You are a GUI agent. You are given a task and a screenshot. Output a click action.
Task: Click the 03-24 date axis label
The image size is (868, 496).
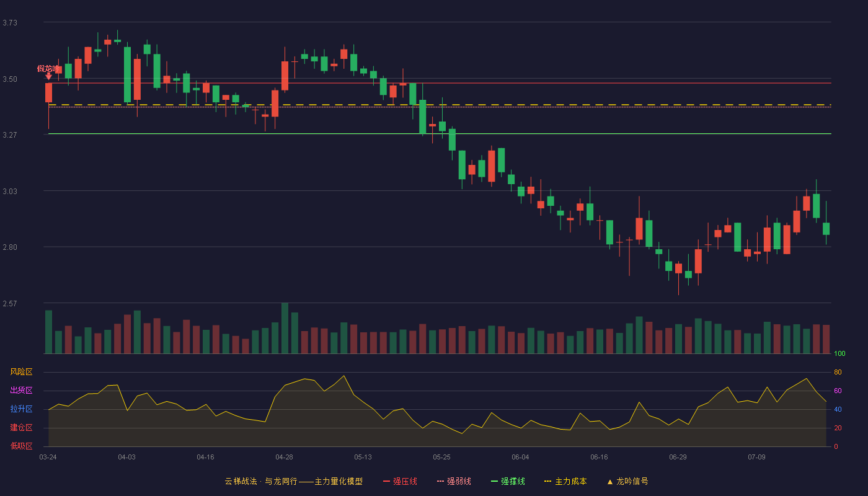48,457
